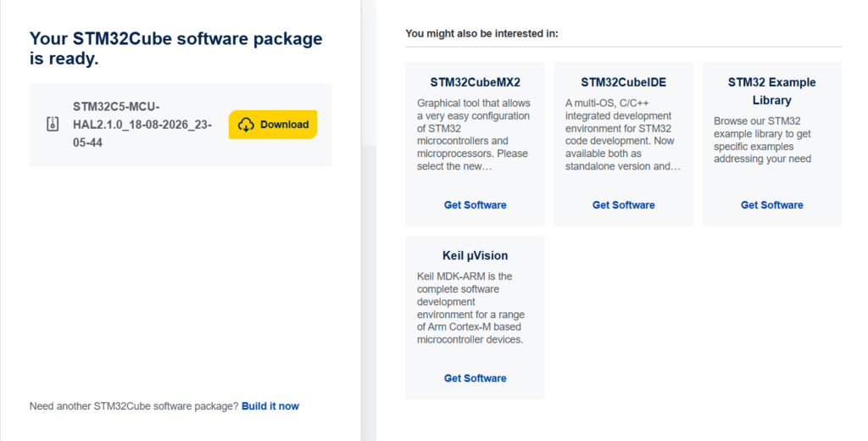Select the STM32 Example Library title
The height and width of the screenshot is (441, 868).
771,92
